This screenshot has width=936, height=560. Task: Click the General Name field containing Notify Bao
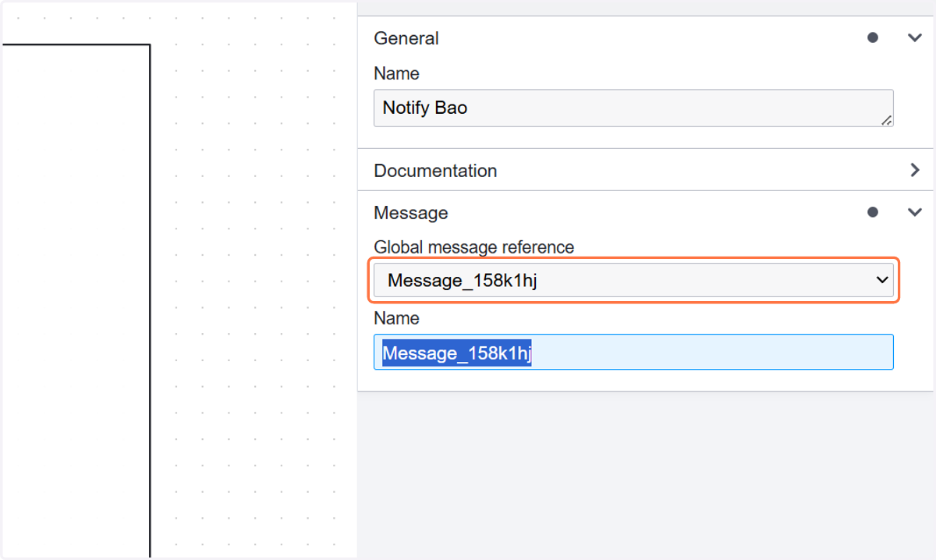click(x=633, y=108)
